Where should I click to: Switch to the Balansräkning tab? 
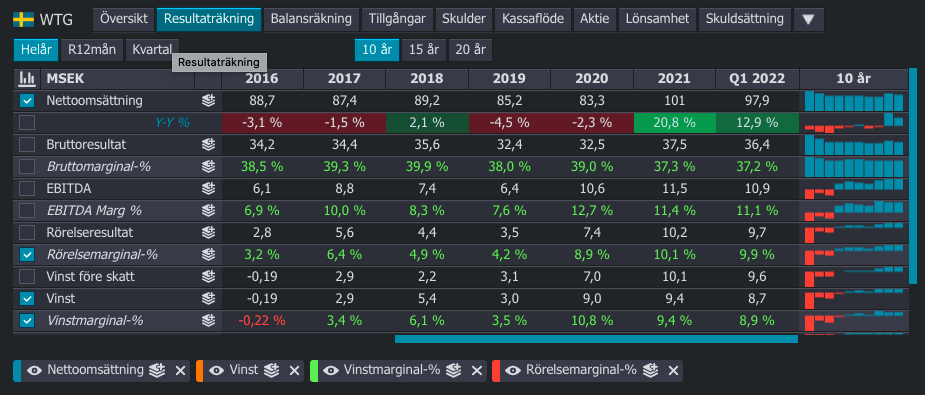pyautogui.click(x=311, y=19)
